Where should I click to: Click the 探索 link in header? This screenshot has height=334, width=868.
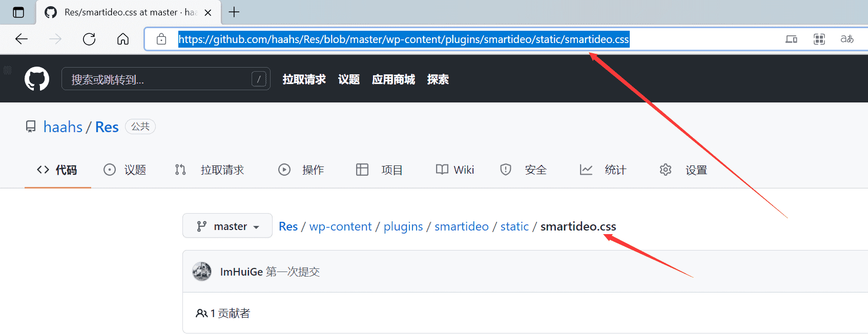[438, 79]
